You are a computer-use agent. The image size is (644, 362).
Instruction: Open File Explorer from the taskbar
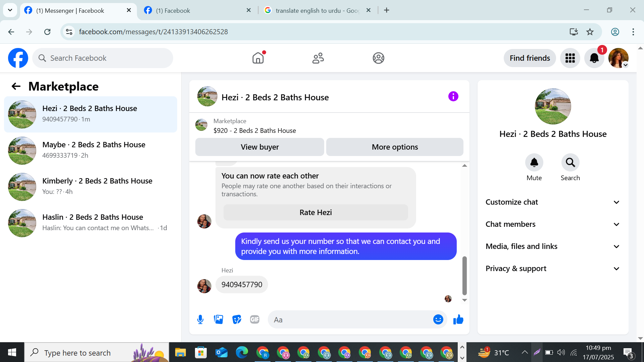[x=180, y=353]
